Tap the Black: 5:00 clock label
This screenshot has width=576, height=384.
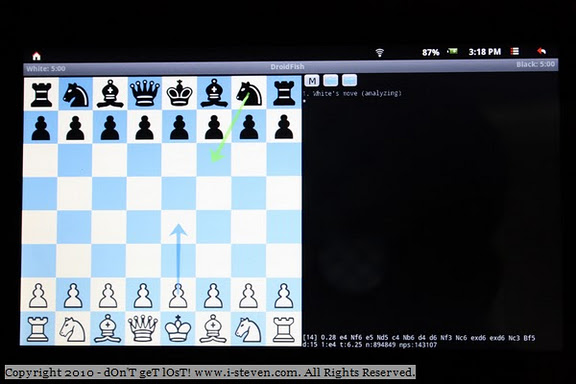pyautogui.click(x=535, y=64)
